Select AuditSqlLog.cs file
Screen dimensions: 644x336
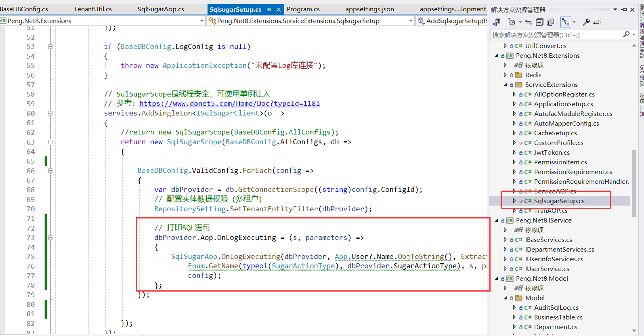(x=556, y=308)
